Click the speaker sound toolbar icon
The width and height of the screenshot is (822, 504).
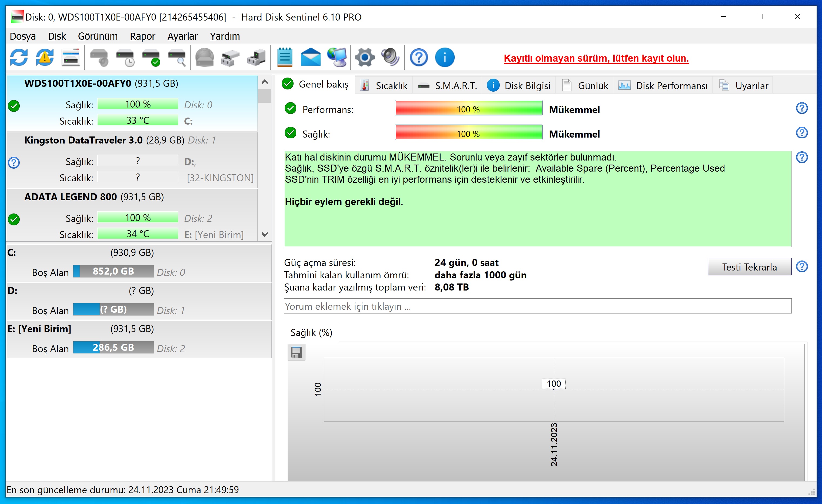click(x=390, y=58)
